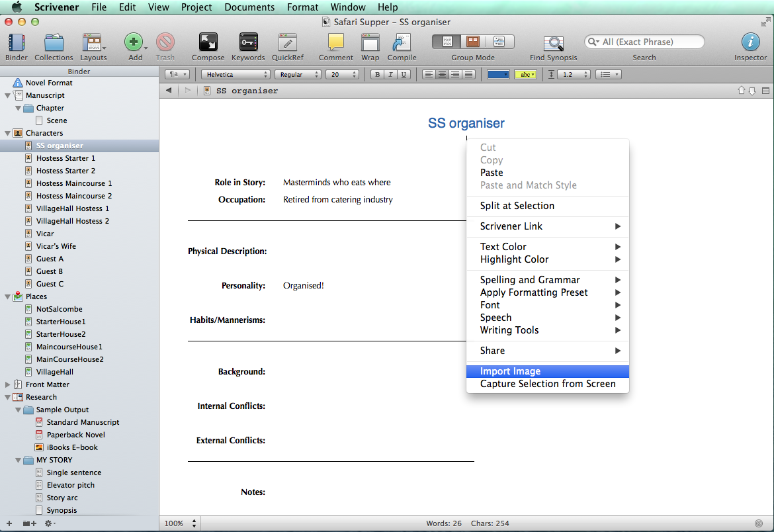Switch Group Mode to document view
774x532 pixels.
(x=447, y=42)
